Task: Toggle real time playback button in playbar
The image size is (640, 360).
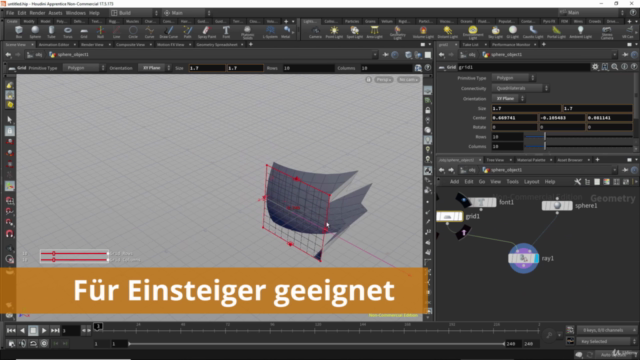Action: (x=44, y=344)
